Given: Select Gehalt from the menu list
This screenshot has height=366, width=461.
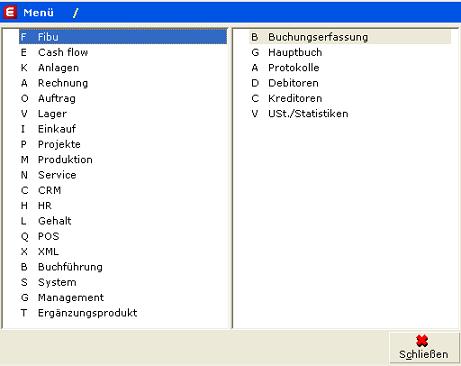Looking at the screenshot, I should (123, 221).
